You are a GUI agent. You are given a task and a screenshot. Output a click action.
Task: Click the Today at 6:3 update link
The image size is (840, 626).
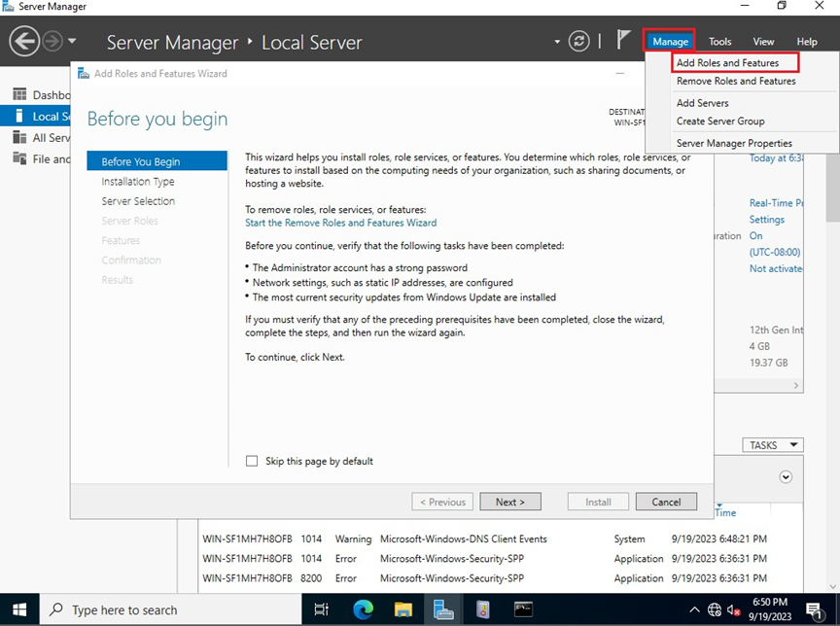(776, 158)
